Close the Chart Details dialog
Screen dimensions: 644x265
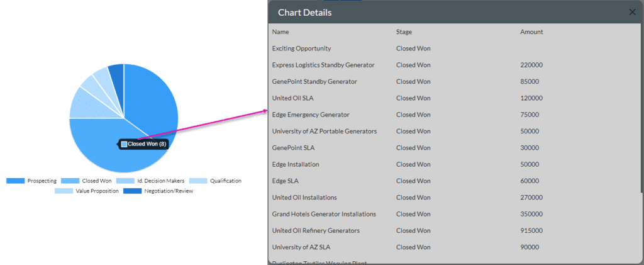(x=632, y=12)
